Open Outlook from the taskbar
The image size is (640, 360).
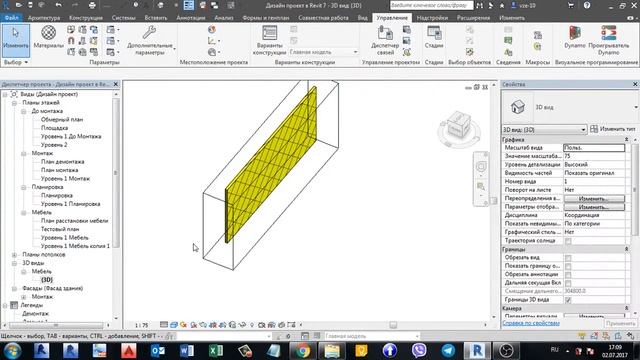[158, 351]
